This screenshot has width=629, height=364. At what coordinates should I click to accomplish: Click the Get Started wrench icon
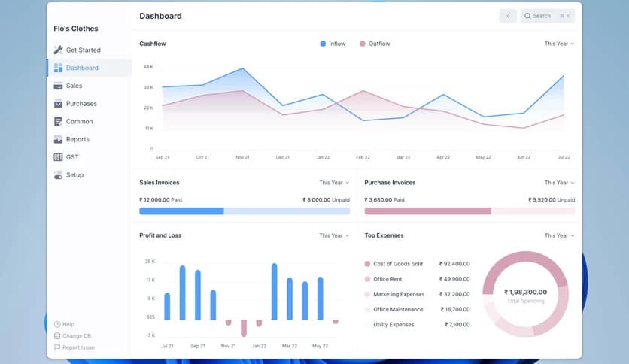coord(58,50)
